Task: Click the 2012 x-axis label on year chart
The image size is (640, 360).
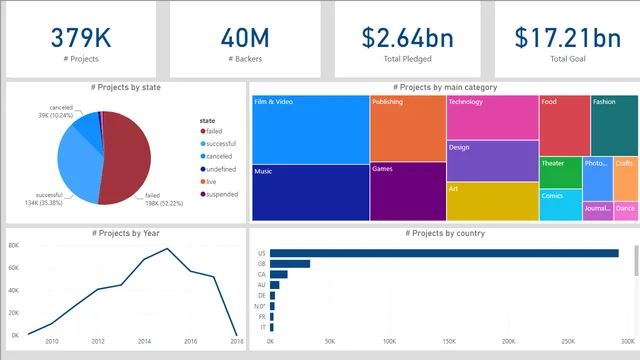Action: click(x=98, y=341)
